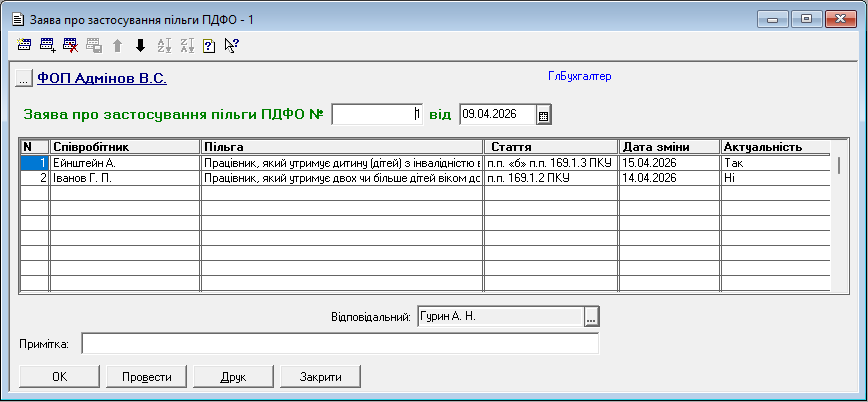Open the selector next to Гурин А. Н.
The width and height of the screenshot is (868, 402).
[591, 317]
